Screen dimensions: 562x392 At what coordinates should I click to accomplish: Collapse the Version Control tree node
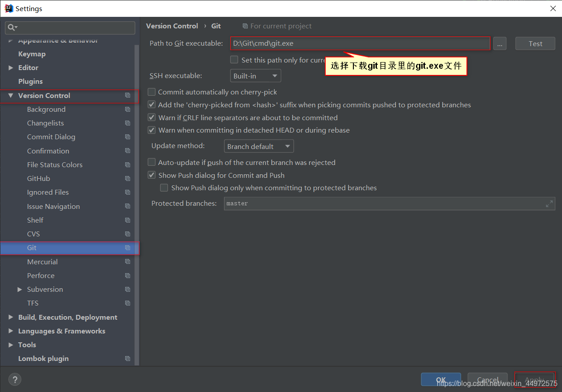click(11, 95)
